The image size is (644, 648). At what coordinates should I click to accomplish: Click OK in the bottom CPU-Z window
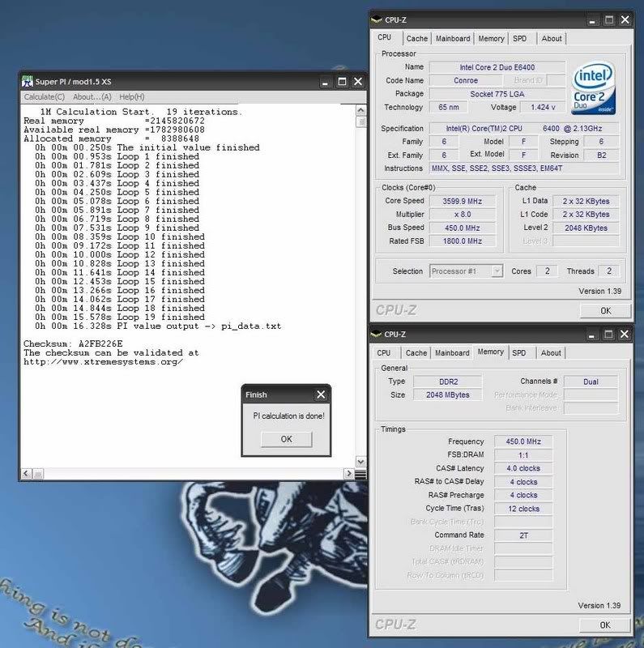[x=605, y=625]
